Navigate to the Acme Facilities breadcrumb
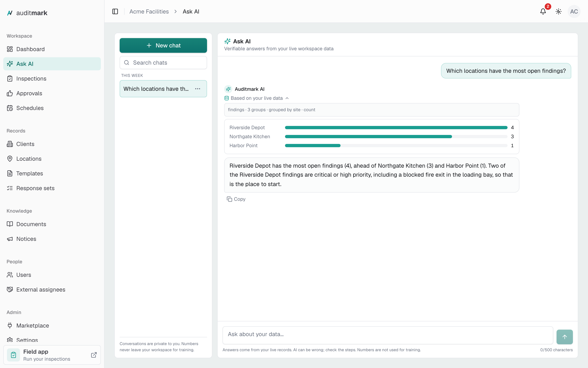 pos(149,11)
